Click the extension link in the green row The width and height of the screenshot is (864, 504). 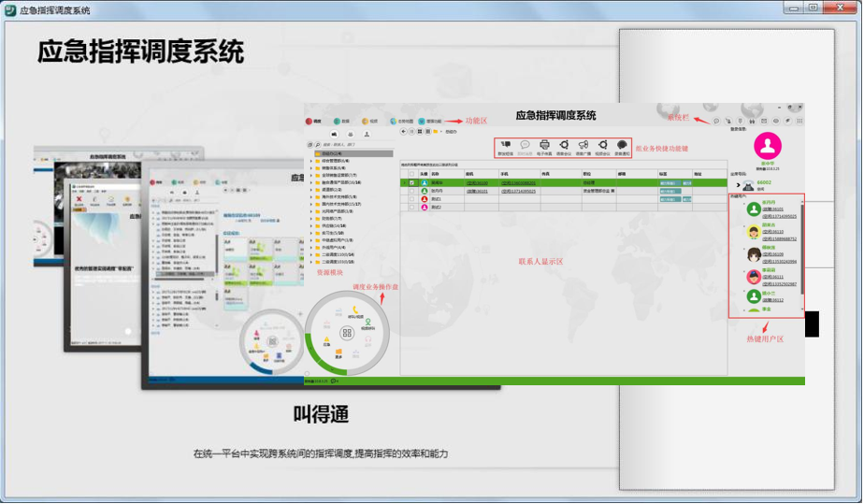pos(477,183)
